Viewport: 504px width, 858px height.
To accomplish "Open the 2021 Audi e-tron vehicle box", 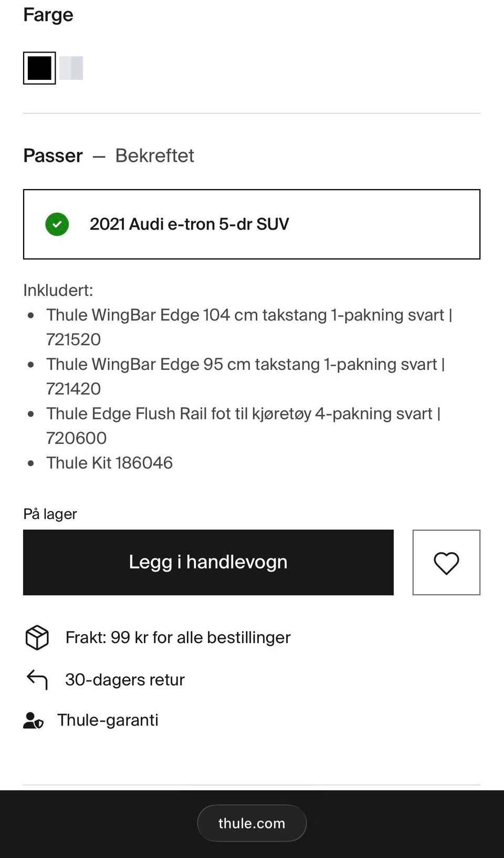I will coord(251,224).
